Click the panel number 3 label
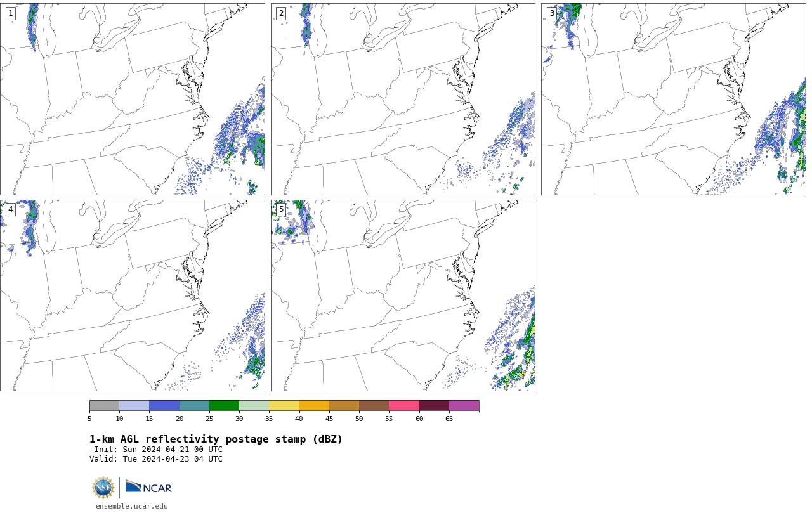This screenshot has height=513, width=812. point(551,13)
